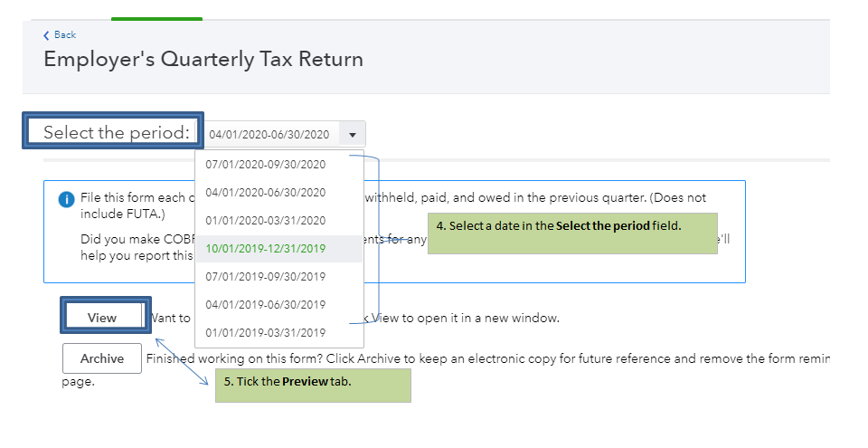868x448 pixels.
Task: Choose the 07/01/2019-09/30/2019 period
Action: [x=265, y=277]
